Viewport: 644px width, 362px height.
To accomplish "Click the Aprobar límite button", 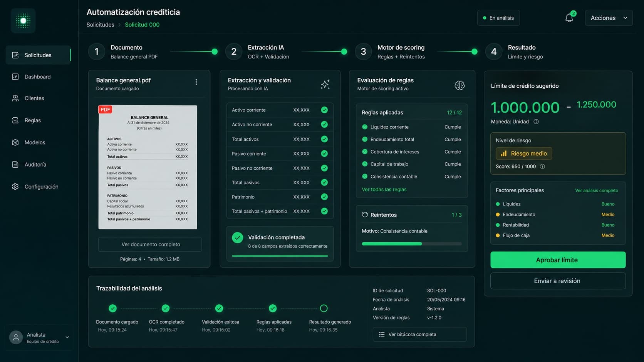I will (558, 260).
